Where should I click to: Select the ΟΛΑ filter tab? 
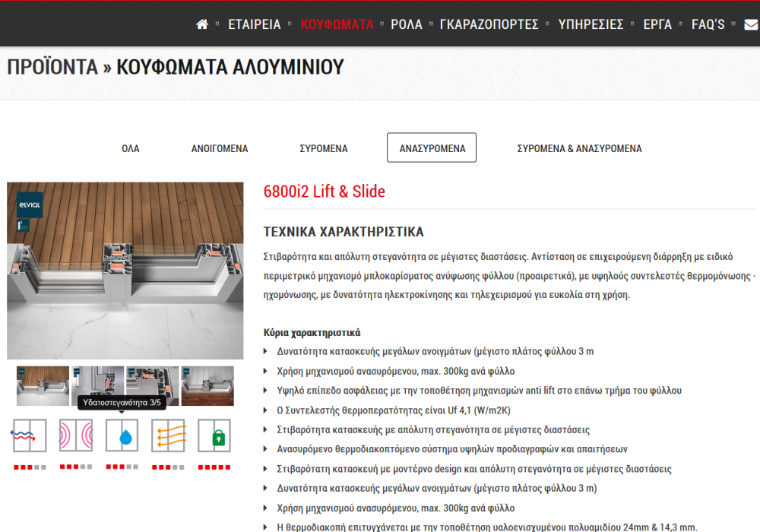pos(131,148)
